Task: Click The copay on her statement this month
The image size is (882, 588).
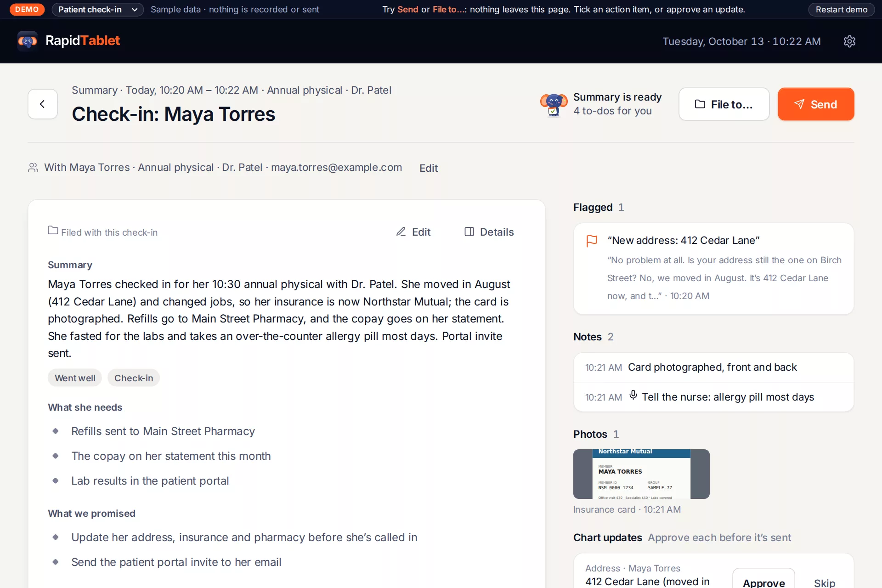Action: coord(171,456)
